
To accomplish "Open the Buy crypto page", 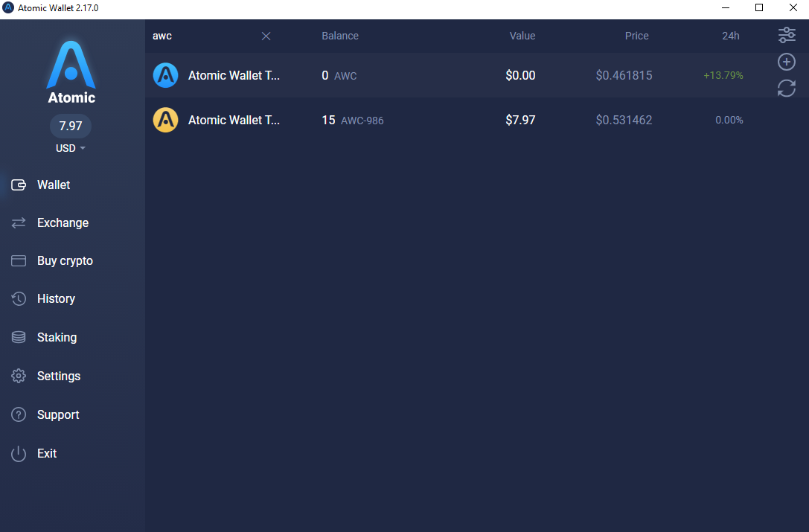I will tap(65, 260).
